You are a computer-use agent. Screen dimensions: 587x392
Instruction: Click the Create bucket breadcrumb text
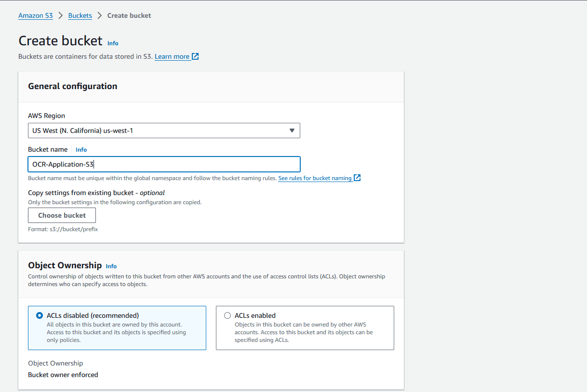click(x=129, y=15)
